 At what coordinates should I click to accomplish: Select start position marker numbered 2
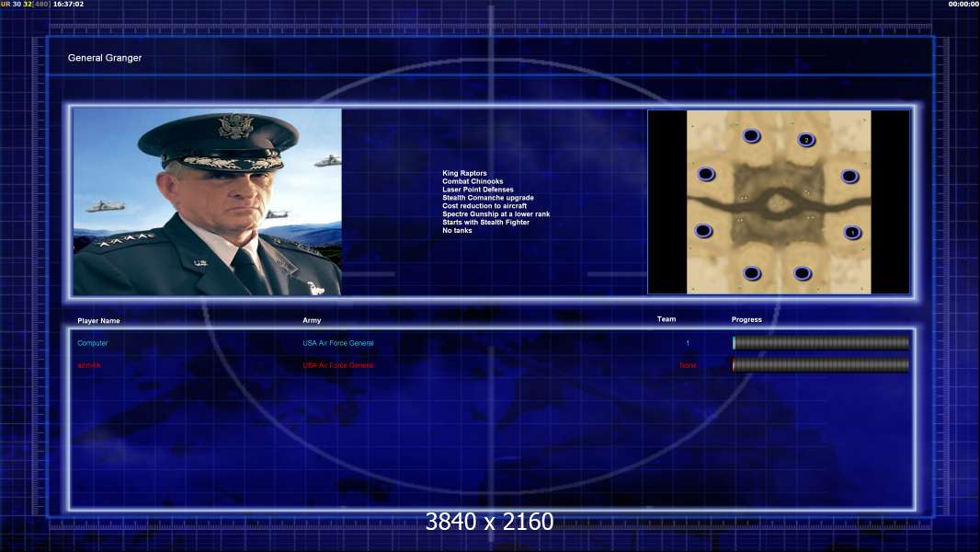(806, 140)
